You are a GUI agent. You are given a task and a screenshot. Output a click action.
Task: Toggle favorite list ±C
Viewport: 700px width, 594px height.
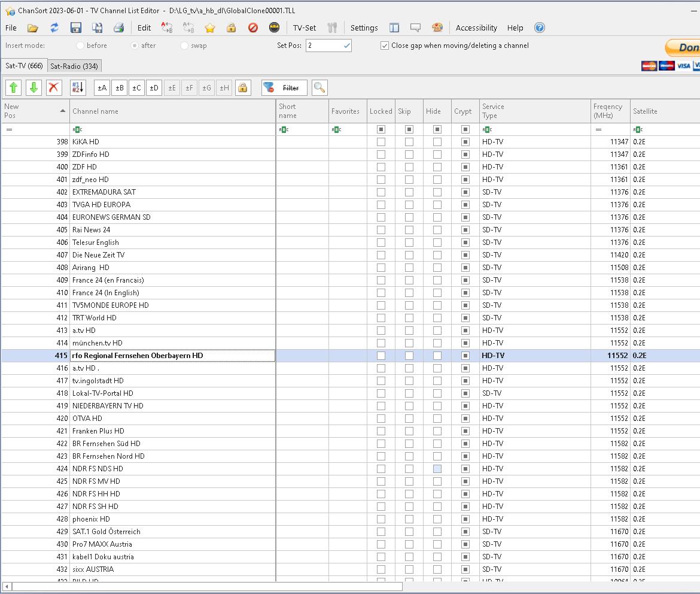(136, 87)
